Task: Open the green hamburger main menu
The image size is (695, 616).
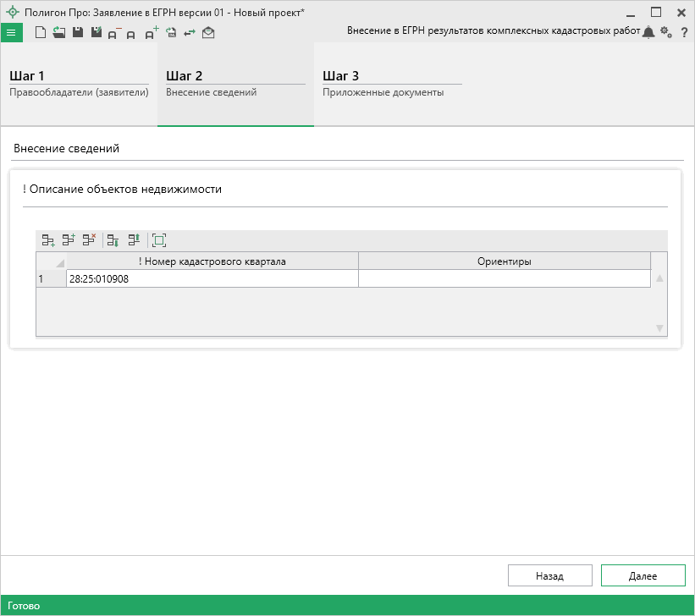Action: click(11, 32)
